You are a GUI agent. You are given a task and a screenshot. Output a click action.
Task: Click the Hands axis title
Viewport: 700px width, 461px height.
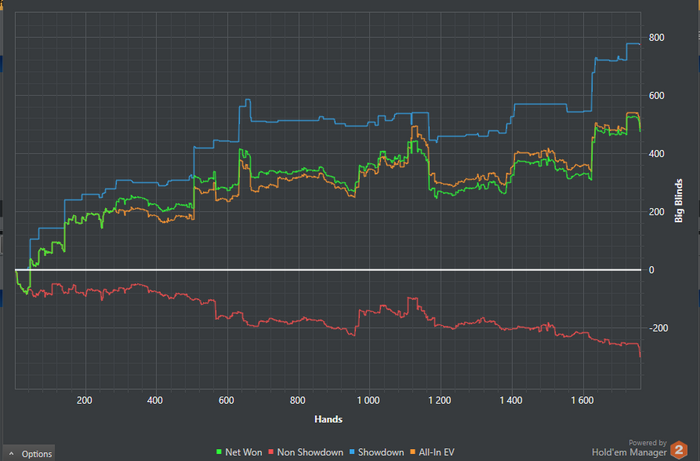[x=328, y=419]
